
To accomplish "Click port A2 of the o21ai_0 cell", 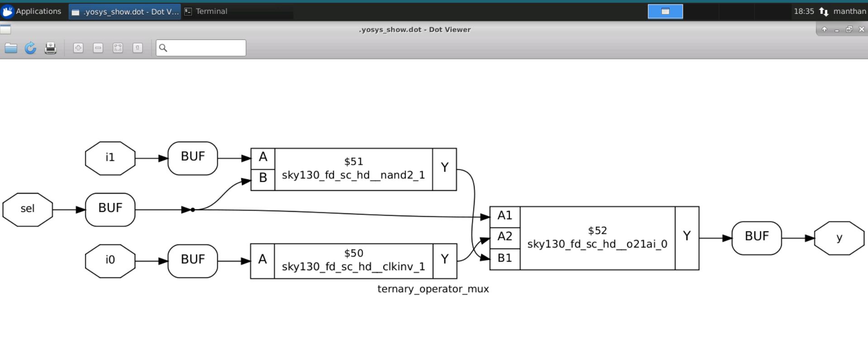I will [505, 238].
